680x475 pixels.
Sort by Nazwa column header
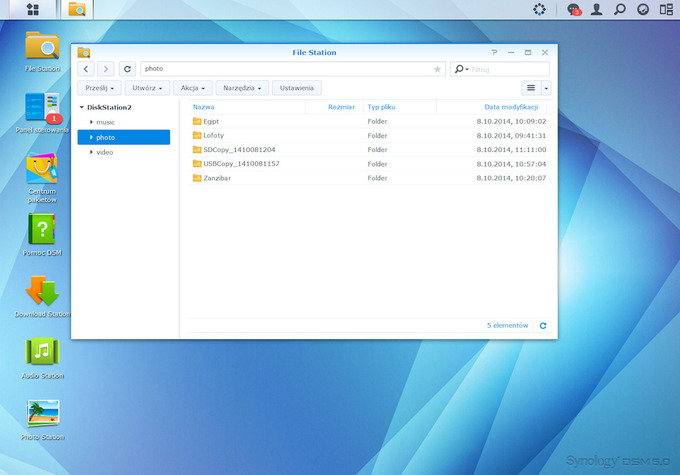203,107
